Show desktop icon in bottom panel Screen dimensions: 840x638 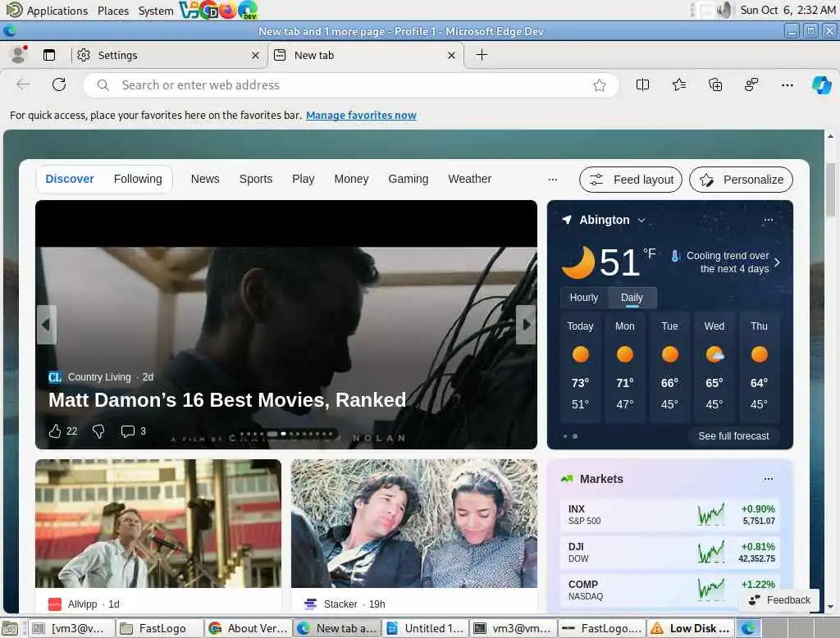(x=10, y=628)
